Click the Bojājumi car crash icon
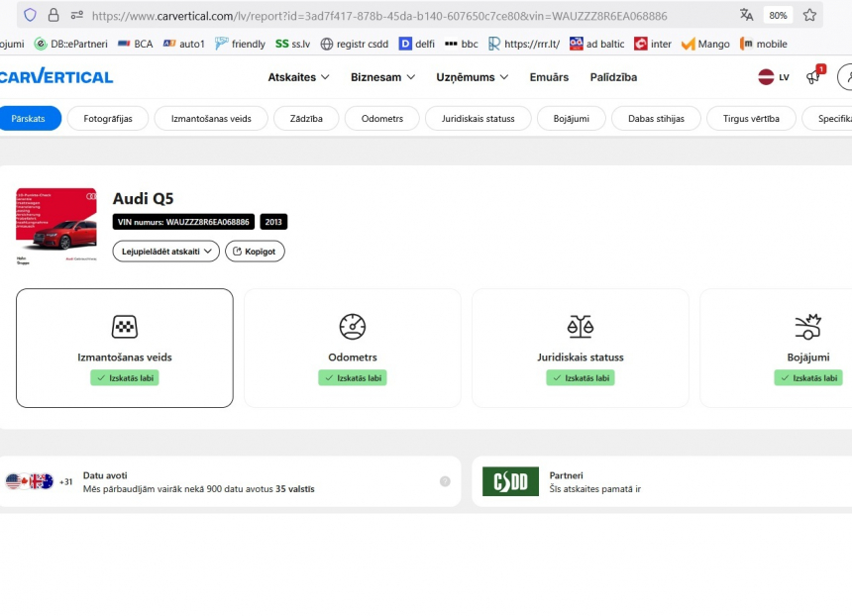The width and height of the screenshot is (852, 616). tap(808, 327)
